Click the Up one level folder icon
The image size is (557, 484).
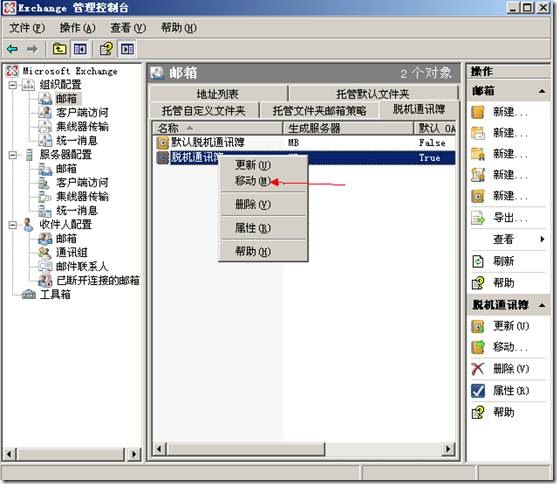(x=59, y=49)
